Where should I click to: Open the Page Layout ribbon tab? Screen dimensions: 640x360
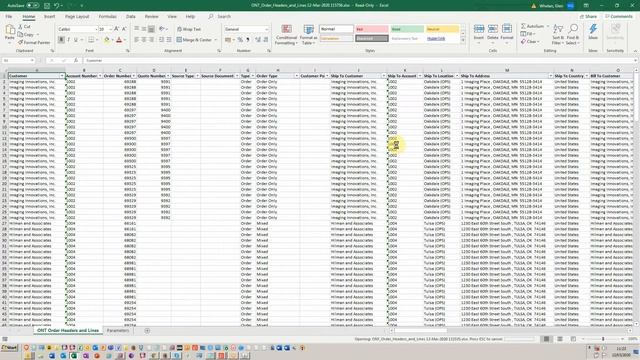[x=77, y=16]
